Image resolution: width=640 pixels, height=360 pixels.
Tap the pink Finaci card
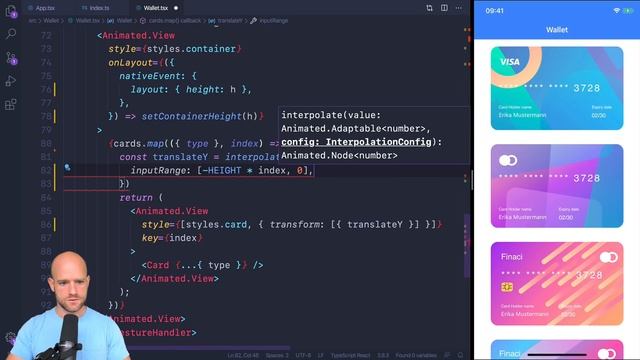click(557, 284)
